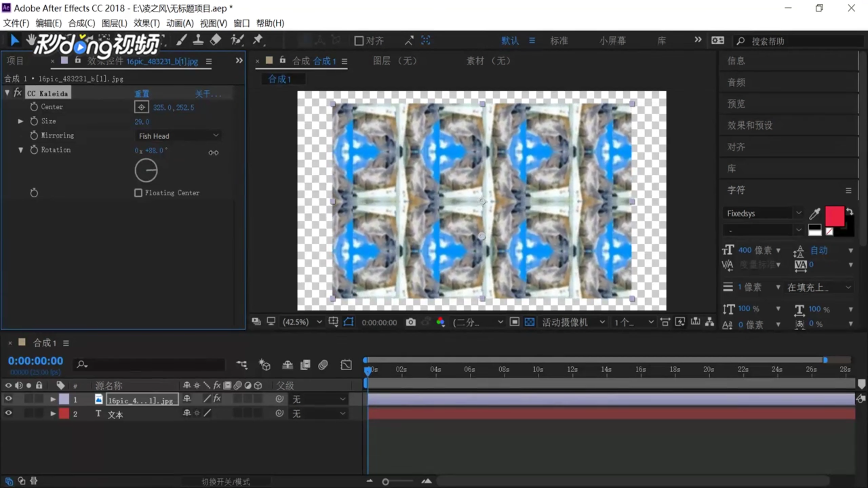Viewport: 868px width, 488px height.
Task: Toggle visibility of the 文本 layer
Action: (x=8, y=413)
